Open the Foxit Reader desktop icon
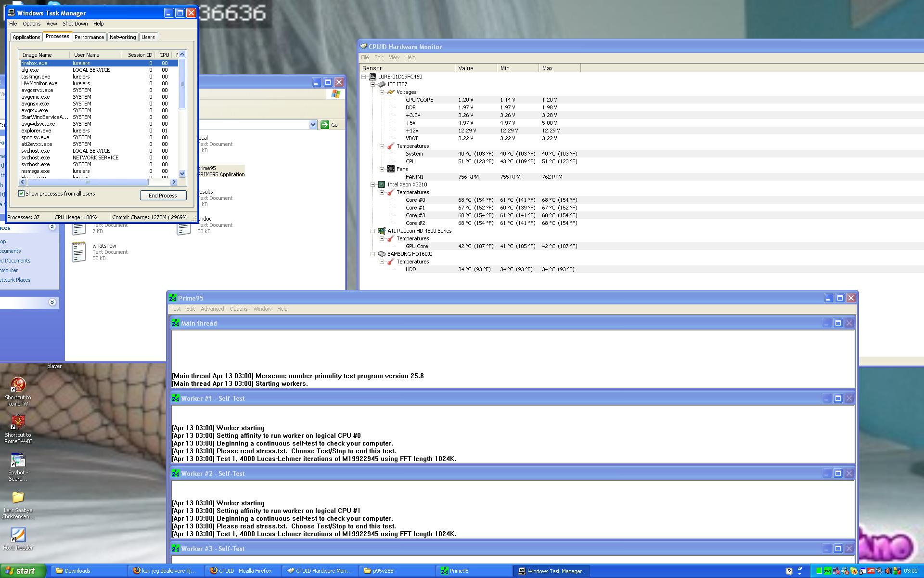Image resolution: width=924 pixels, height=578 pixels. 18,535
